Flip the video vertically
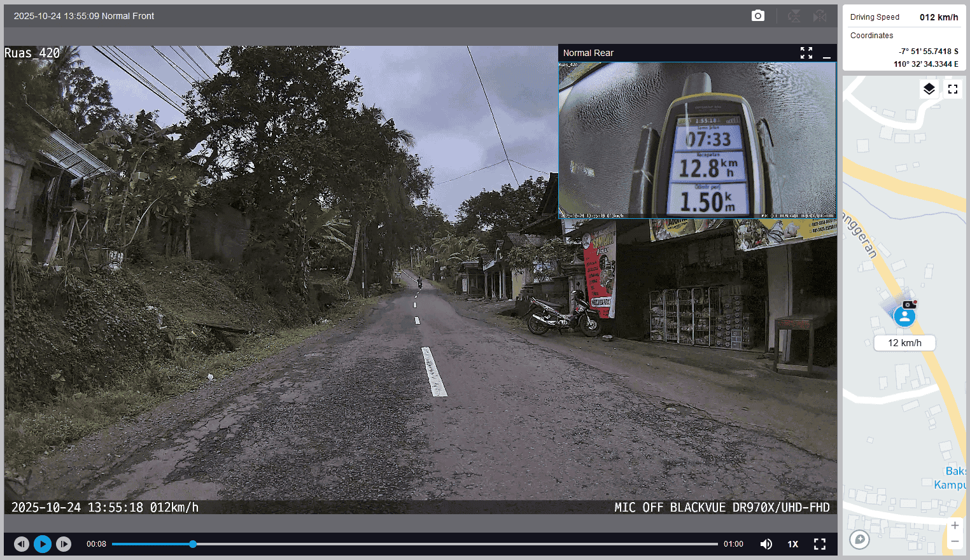970x560 pixels. [794, 16]
